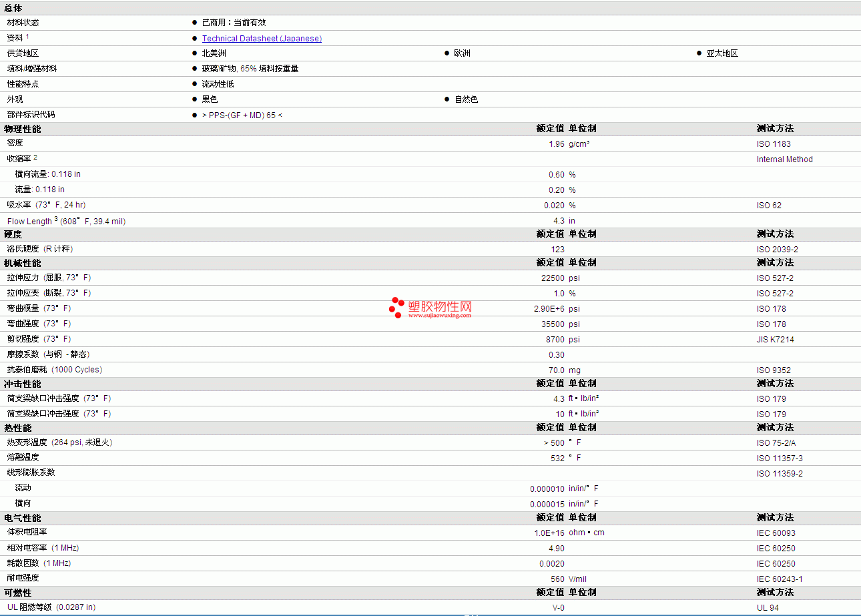Select transverse shrinkage value 0.60

[x=557, y=175]
